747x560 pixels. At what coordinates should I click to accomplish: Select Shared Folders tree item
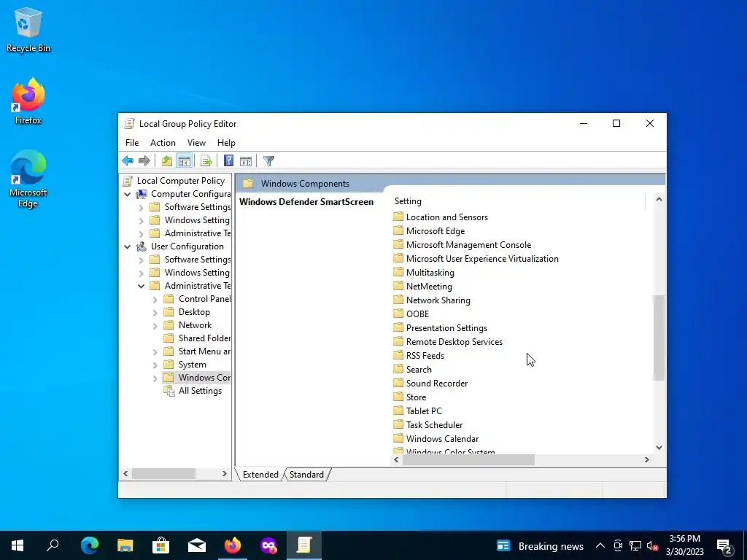tap(204, 338)
